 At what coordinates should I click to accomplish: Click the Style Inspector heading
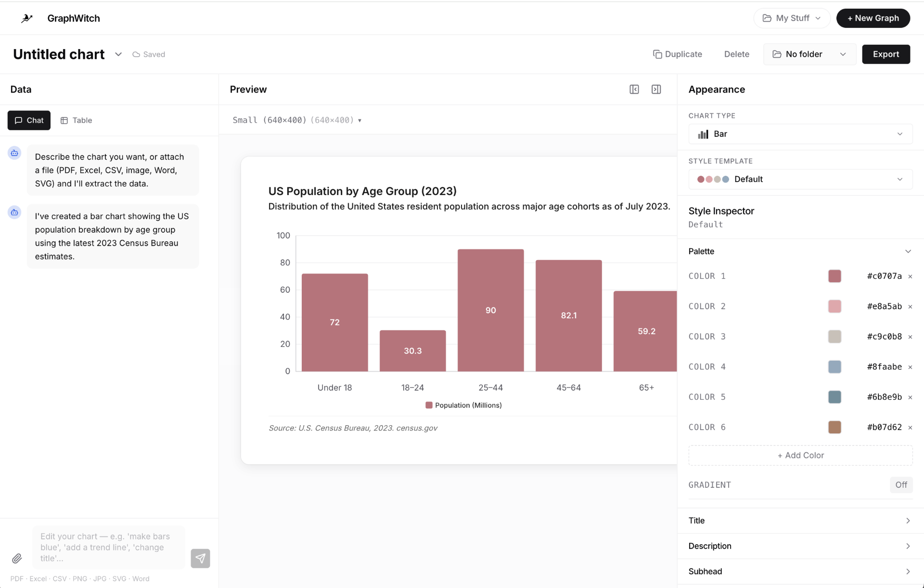pyautogui.click(x=721, y=211)
